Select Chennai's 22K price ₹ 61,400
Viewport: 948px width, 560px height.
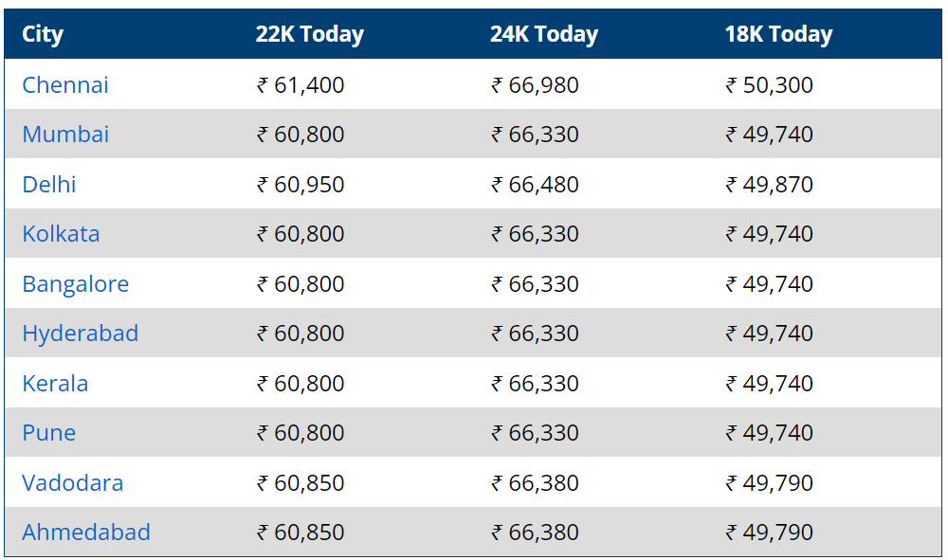[301, 85]
